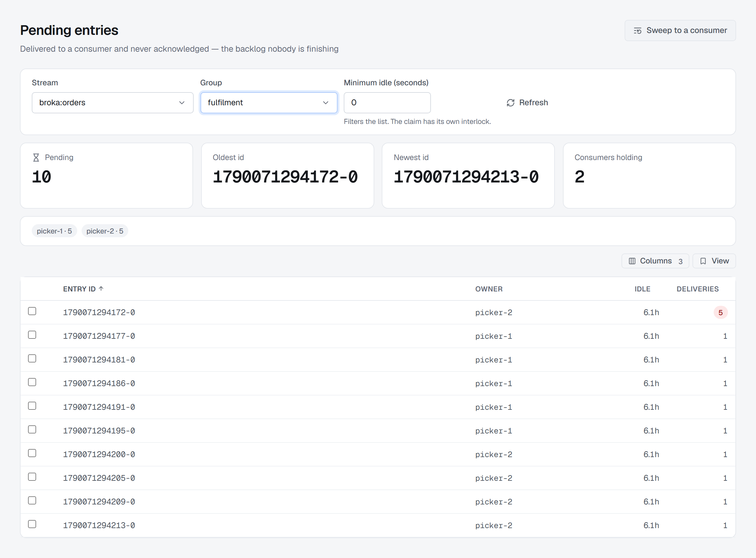
Task: Click the bookmark icon on View button
Action: tap(703, 261)
